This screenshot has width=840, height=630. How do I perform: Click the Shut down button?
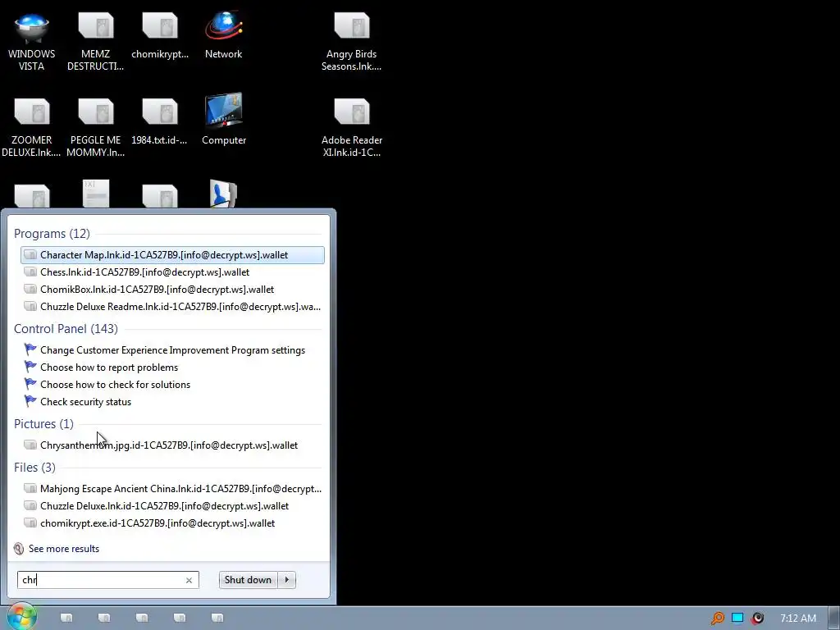point(248,580)
